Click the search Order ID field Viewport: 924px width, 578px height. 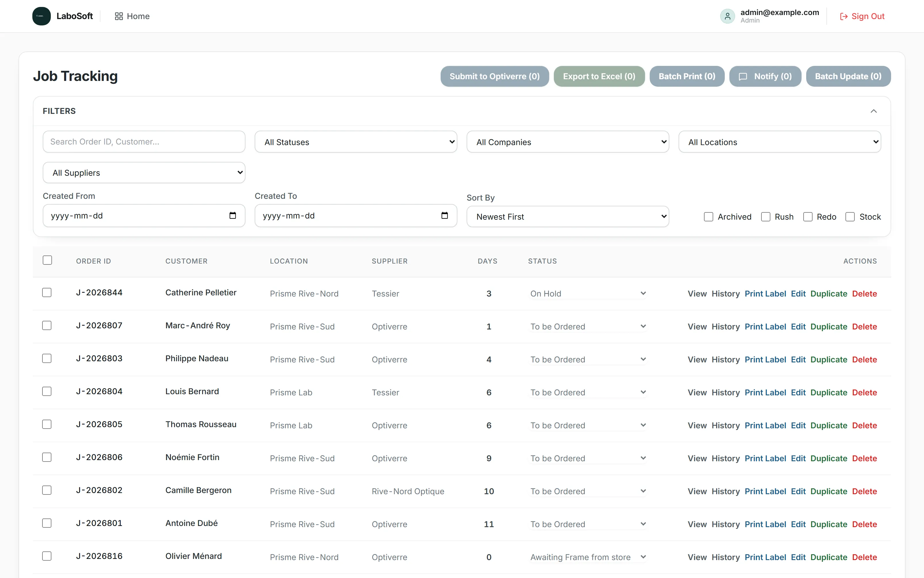(144, 142)
